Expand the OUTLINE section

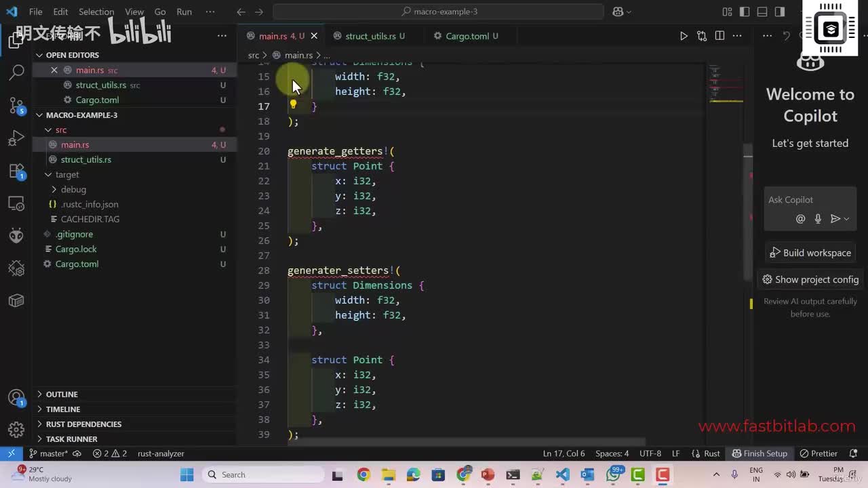(x=61, y=394)
